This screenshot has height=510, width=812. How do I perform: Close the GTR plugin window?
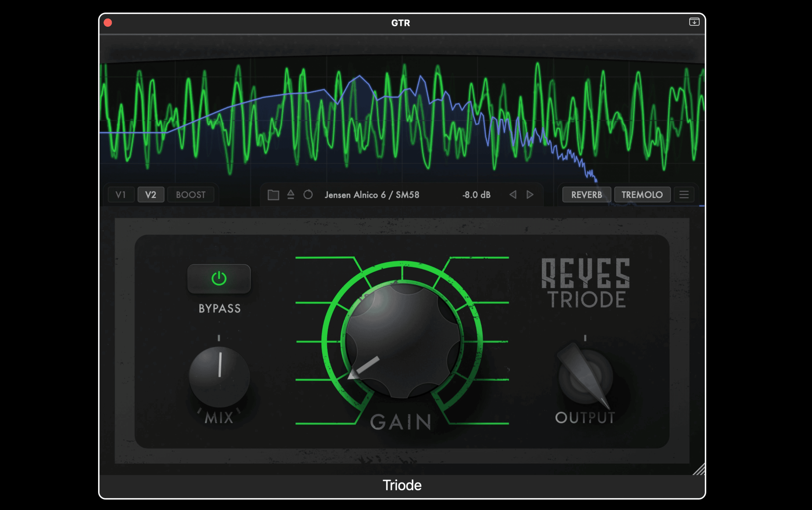[x=108, y=22]
